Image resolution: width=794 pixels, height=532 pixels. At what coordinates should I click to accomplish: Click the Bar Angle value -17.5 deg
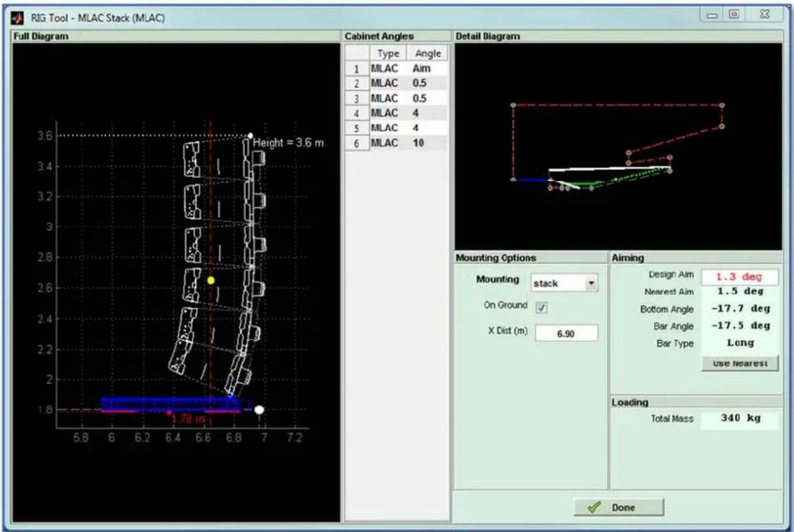pos(740,326)
